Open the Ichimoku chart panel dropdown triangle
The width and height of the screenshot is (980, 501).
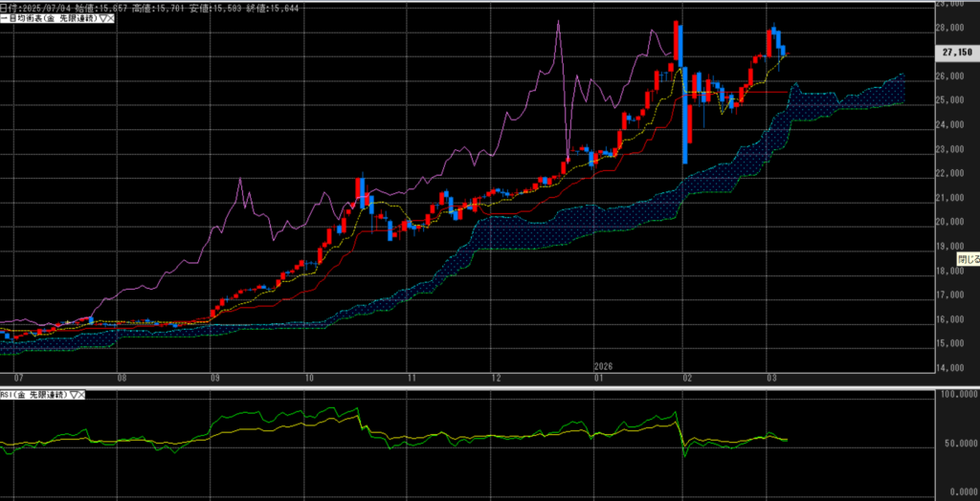(100, 18)
